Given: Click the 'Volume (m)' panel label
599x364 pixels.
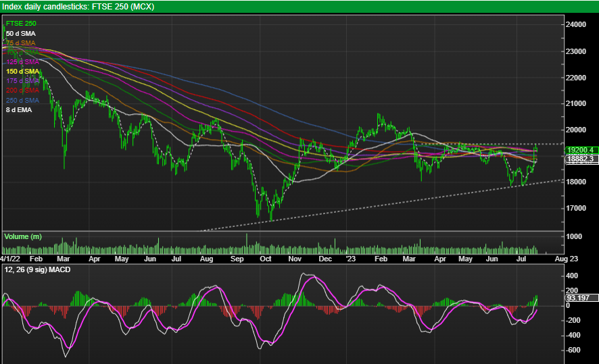Looking at the screenshot, I should [23, 236].
